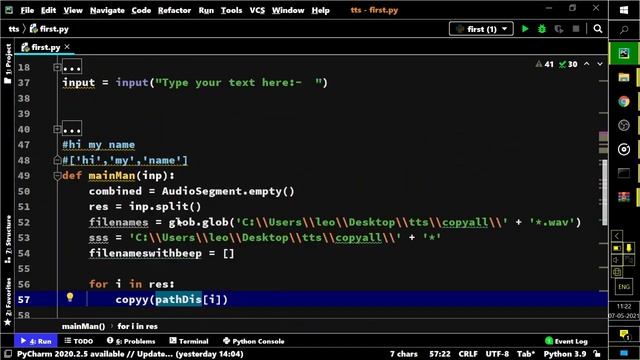
Task: Click fold marker at line 48 comment
Action: point(57,160)
